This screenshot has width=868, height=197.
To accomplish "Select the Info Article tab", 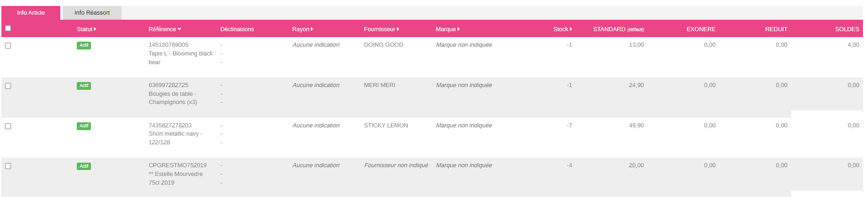I will tap(31, 13).
